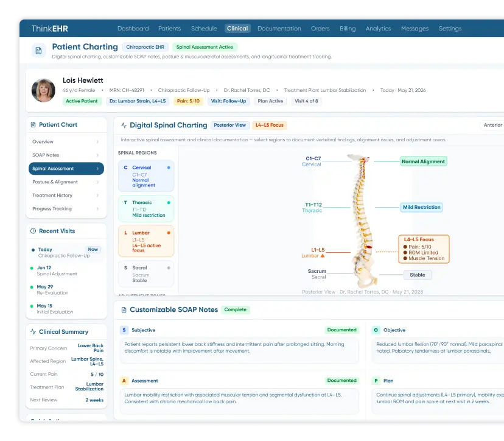This screenshot has height=441, width=504.
Task: Click the Cervical blue status dot
Action: pyautogui.click(x=169, y=168)
